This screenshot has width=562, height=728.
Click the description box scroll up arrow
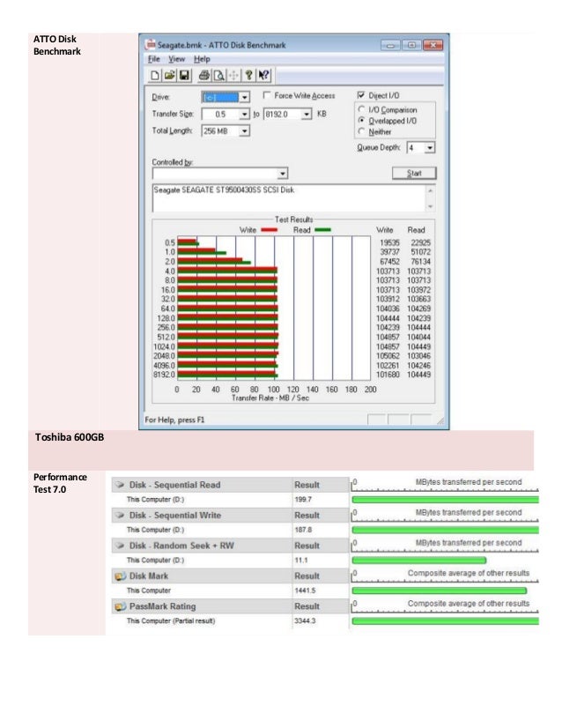pos(430,191)
